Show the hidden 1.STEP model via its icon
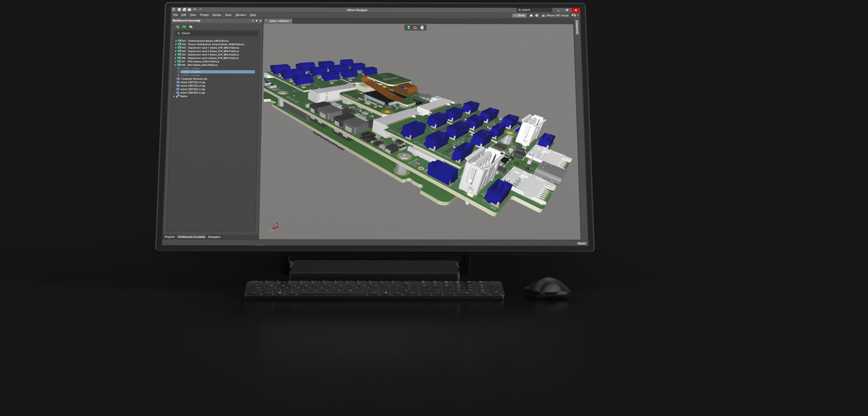This screenshot has width=868, height=416. (179, 69)
